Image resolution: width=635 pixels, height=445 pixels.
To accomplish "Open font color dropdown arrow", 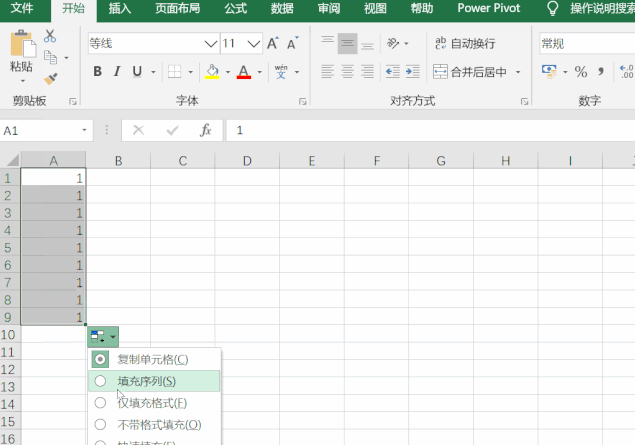I will pyautogui.click(x=260, y=72).
